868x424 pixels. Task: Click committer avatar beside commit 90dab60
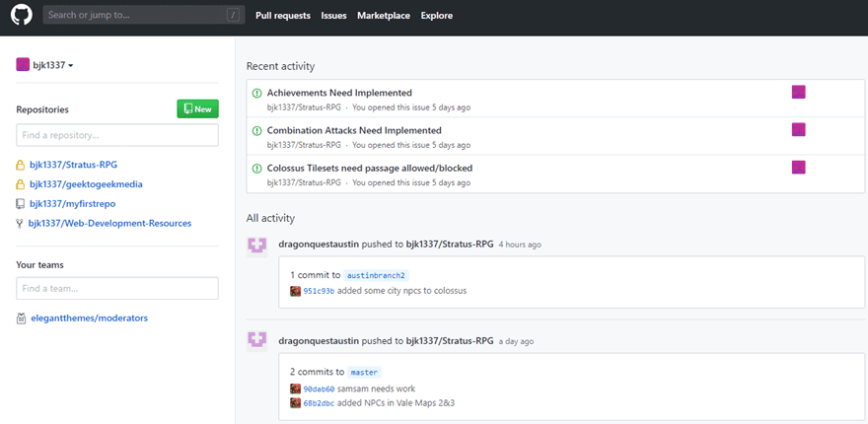coord(296,389)
